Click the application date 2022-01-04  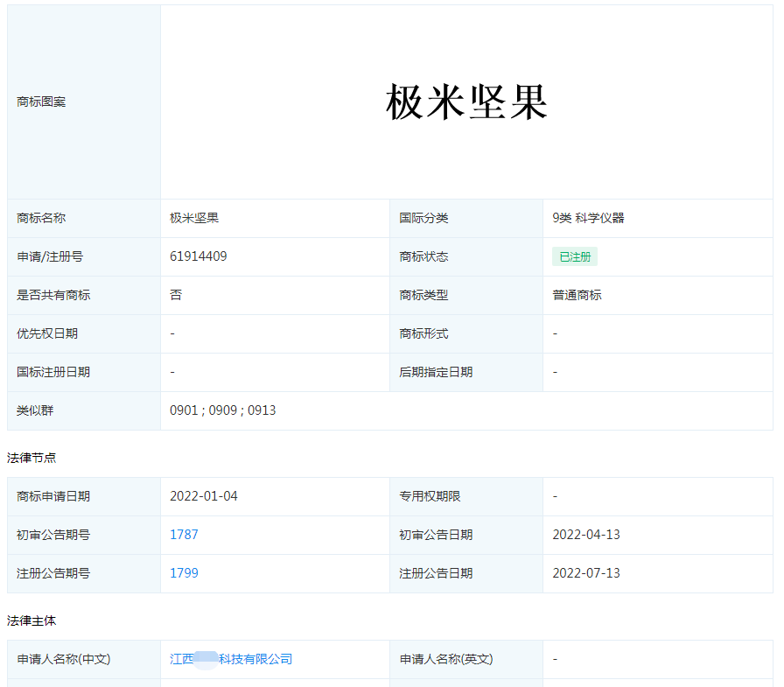pos(204,496)
